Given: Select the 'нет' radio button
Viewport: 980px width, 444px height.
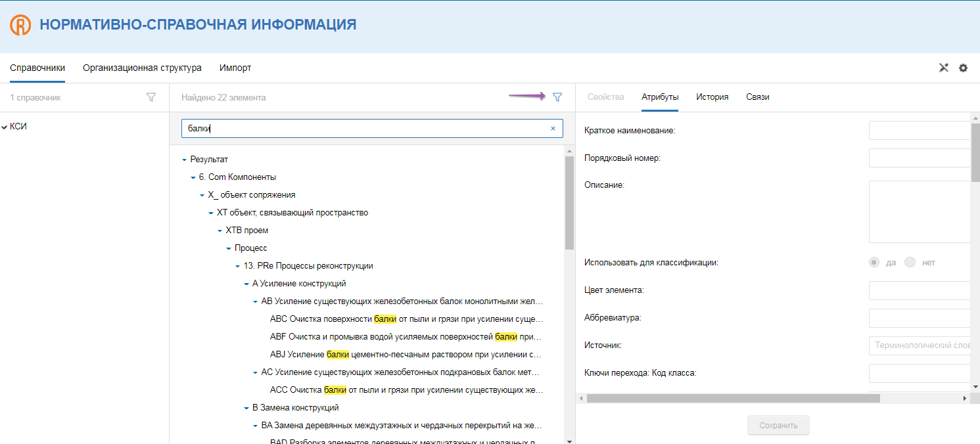Looking at the screenshot, I should point(910,262).
